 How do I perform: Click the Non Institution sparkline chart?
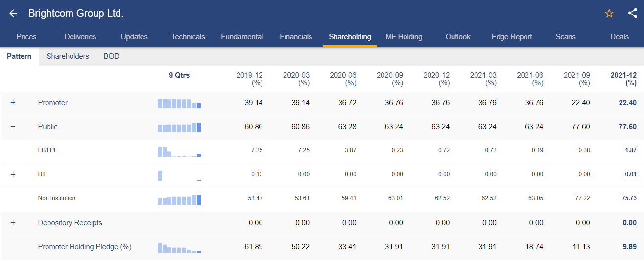click(179, 199)
